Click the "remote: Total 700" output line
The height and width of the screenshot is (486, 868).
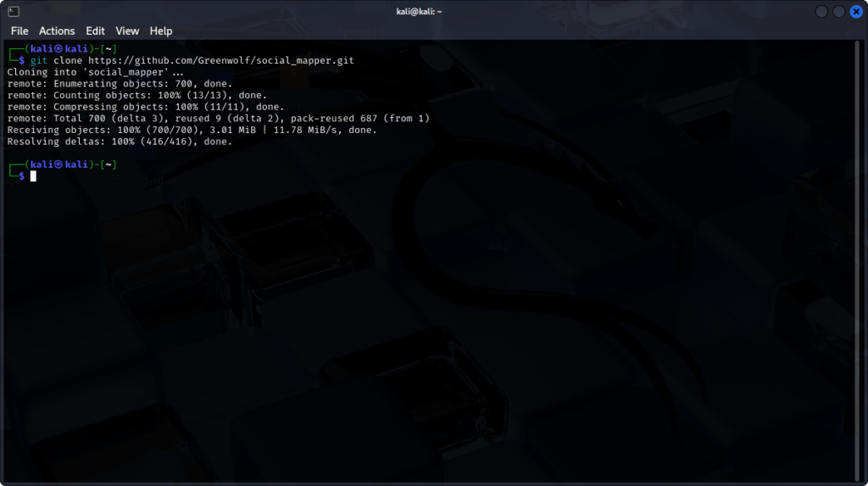[218, 119]
